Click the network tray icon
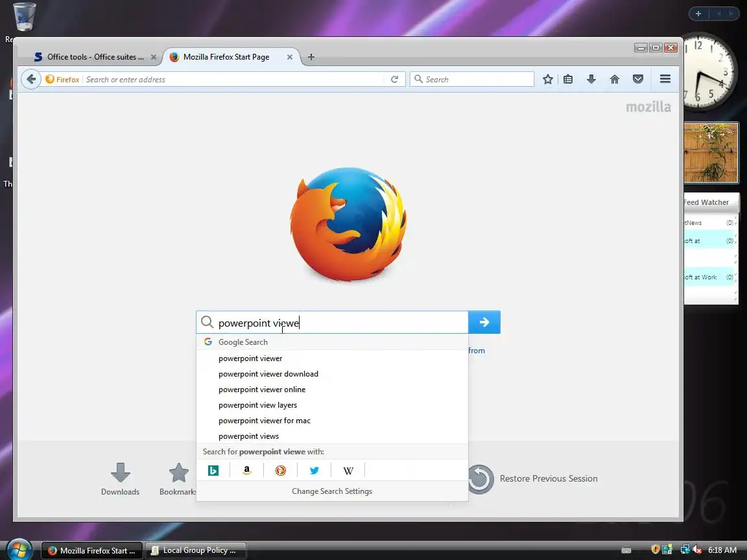 click(x=685, y=550)
